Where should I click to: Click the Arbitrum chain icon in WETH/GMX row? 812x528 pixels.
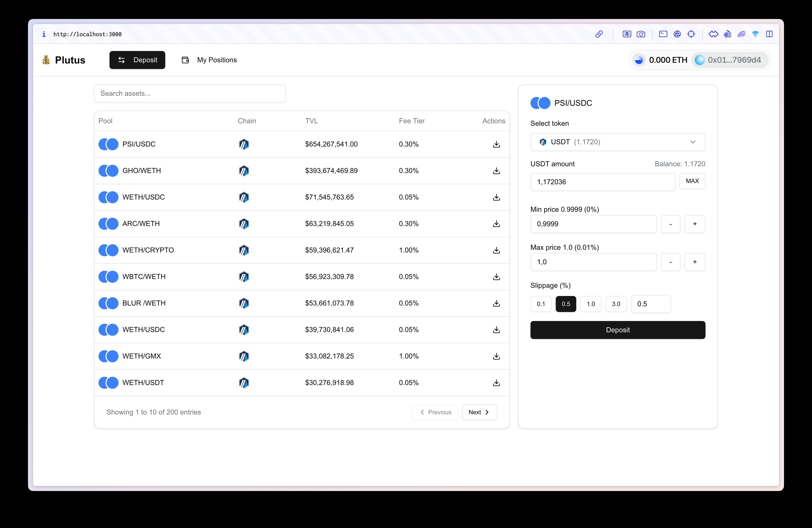(243, 356)
